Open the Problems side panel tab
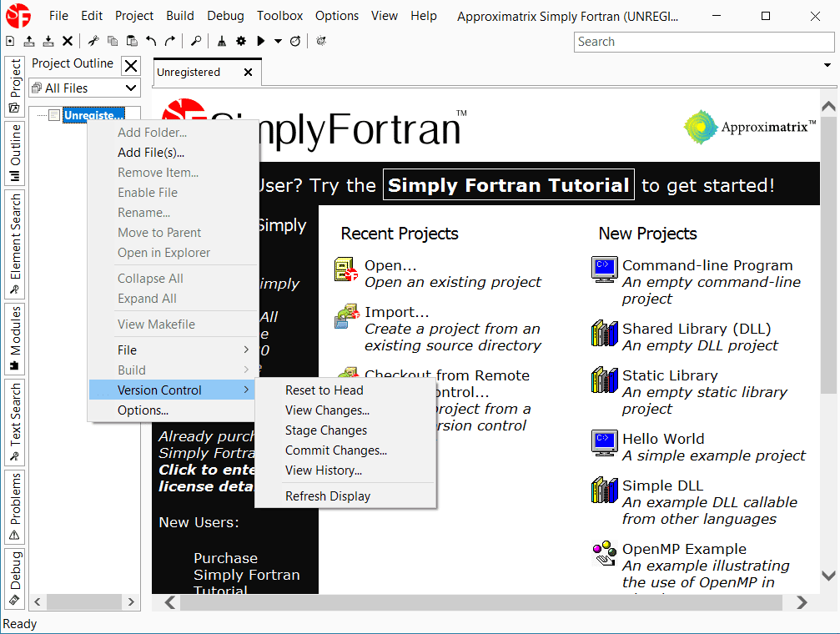Screen dimensions: 840x634 point(15,507)
